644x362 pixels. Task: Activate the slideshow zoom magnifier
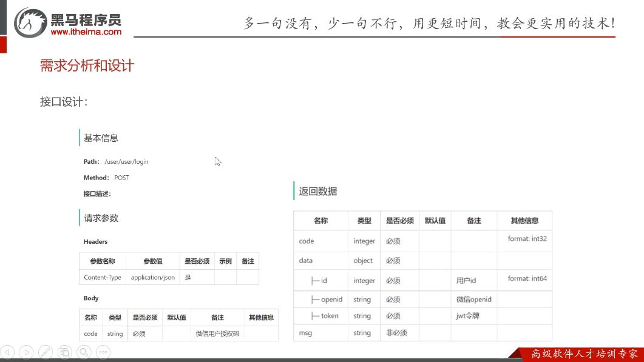tap(84, 352)
